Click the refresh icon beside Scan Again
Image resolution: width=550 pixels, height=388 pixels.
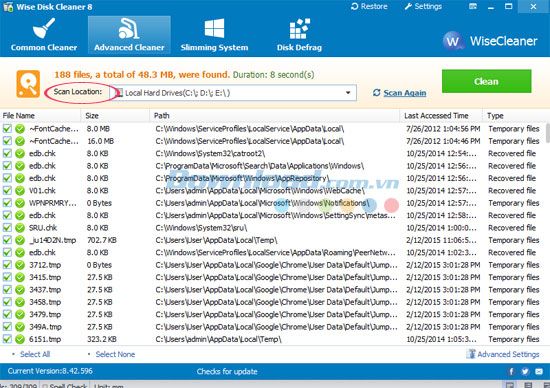point(377,93)
